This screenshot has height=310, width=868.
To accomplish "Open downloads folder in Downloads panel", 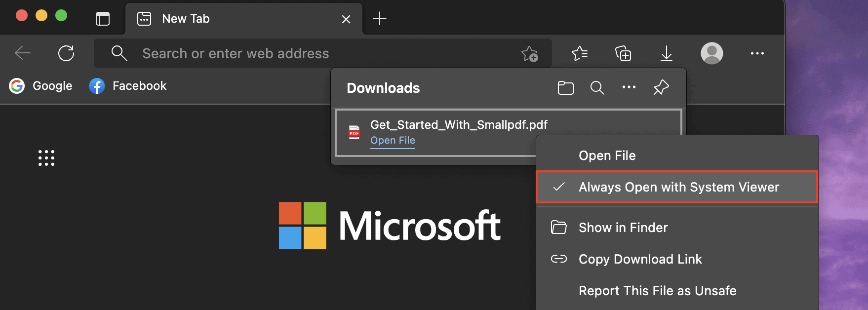I will click(x=565, y=88).
